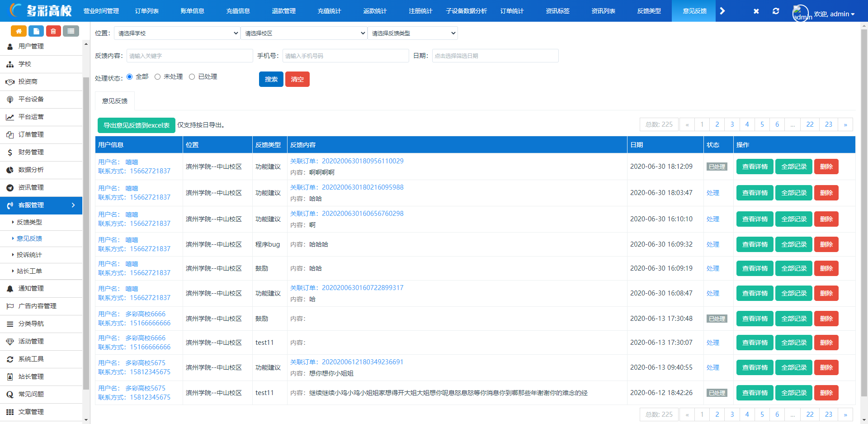Click the 手机号 input field
Viewport: 868px width, 424px height.
coord(346,56)
